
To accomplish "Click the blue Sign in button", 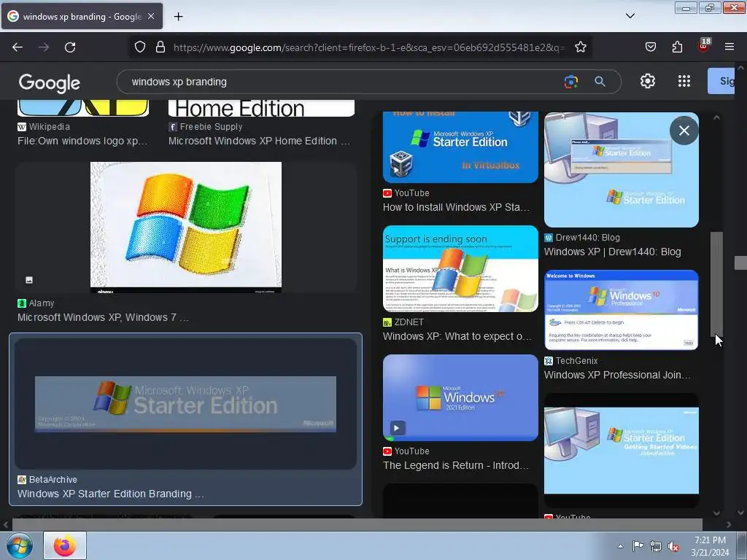I will click(721, 81).
